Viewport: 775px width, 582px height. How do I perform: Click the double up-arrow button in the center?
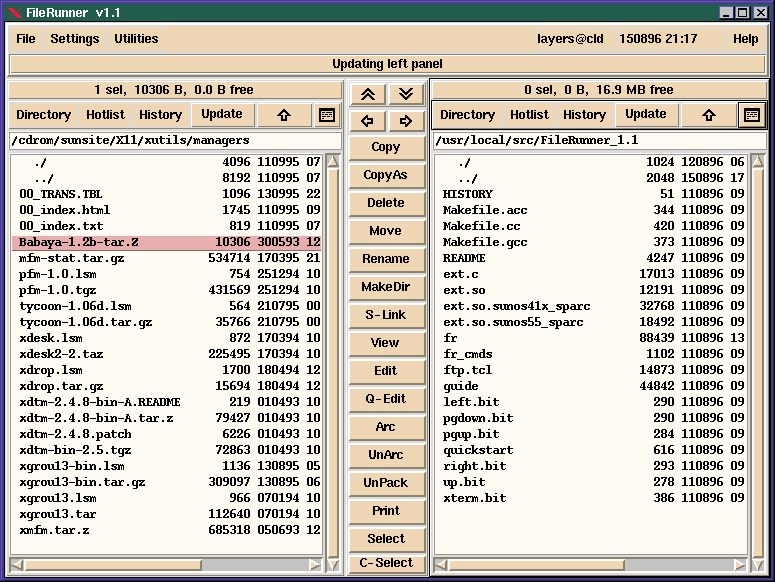tap(367, 94)
